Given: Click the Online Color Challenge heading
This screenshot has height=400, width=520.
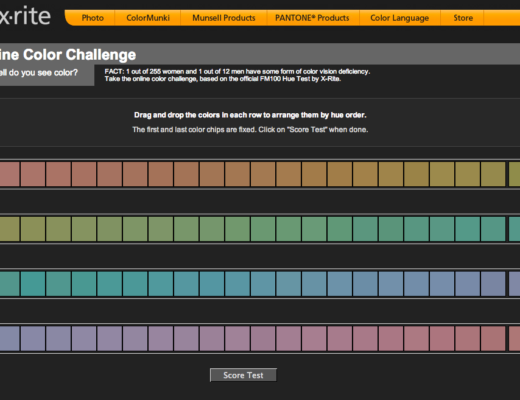Looking at the screenshot, I should pos(68,54).
